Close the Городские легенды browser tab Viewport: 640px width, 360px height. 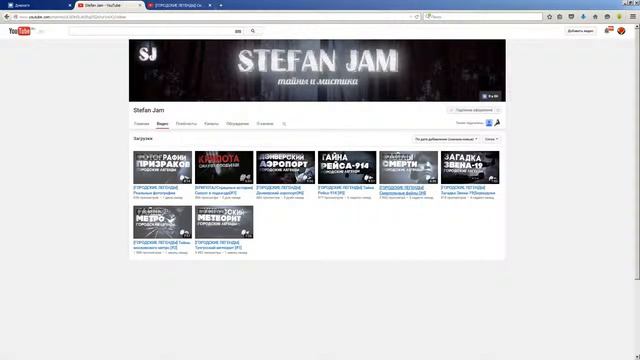(x=210, y=5)
